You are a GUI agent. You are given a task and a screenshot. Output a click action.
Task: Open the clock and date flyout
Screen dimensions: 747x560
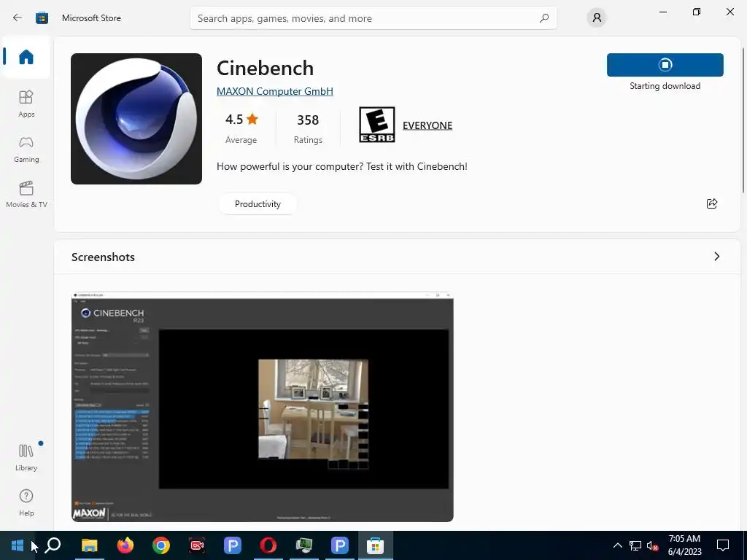pyautogui.click(x=684, y=545)
